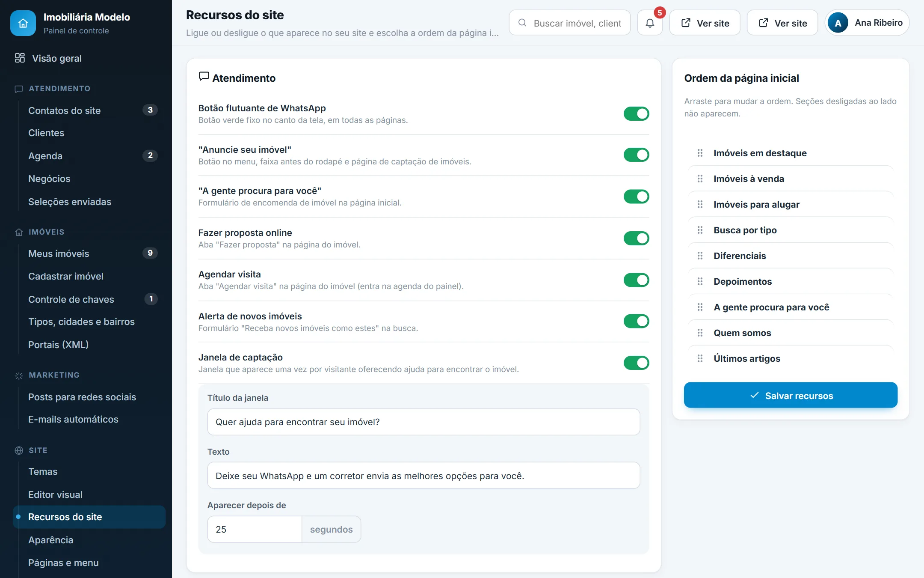The image size is (924, 578).
Task: Disable Fazer proposta online toggle
Action: click(x=636, y=238)
